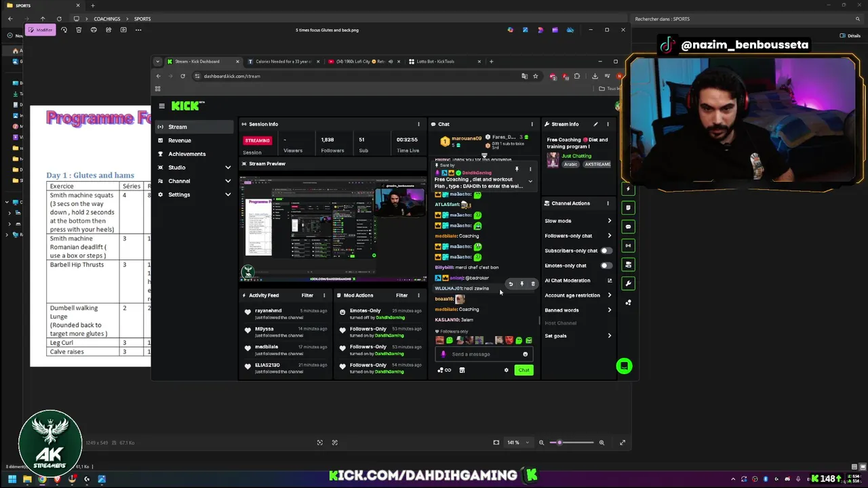Image resolution: width=868 pixels, height=488 pixels.
Task: Open chat settings gear icon
Action: [x=506, y=370]
